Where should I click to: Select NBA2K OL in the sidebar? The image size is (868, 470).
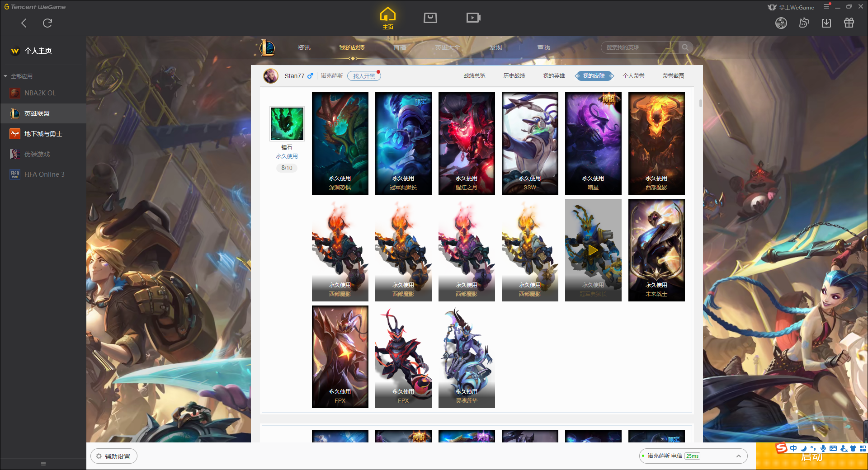pyautogui.click(x=43, y=93)
